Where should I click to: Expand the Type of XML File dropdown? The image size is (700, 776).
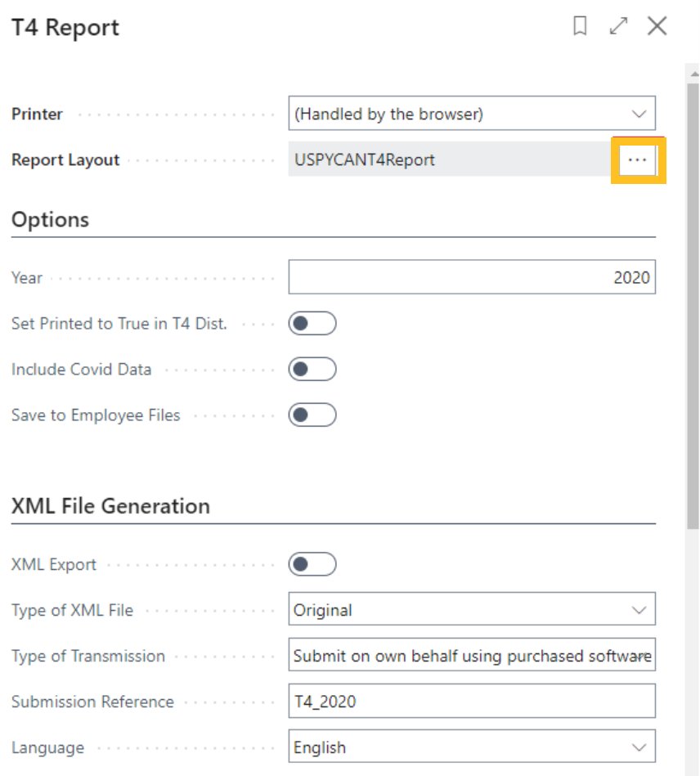(472, 610)
